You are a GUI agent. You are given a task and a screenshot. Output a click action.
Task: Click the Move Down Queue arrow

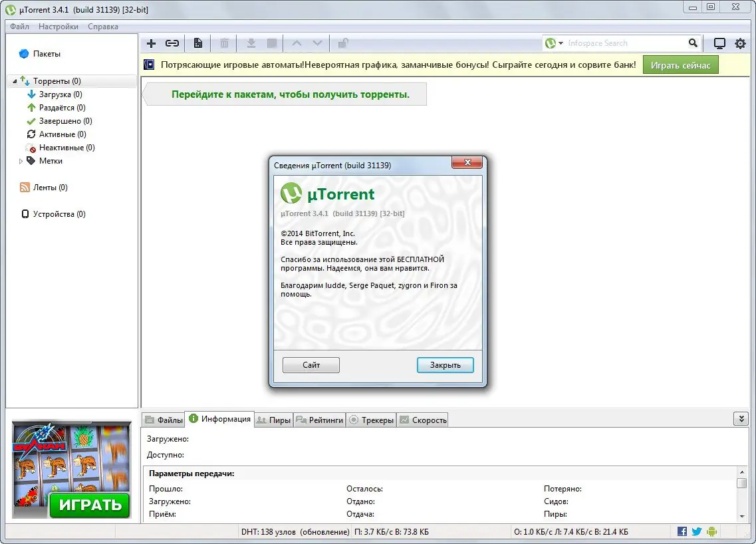[x=317, y=43]
